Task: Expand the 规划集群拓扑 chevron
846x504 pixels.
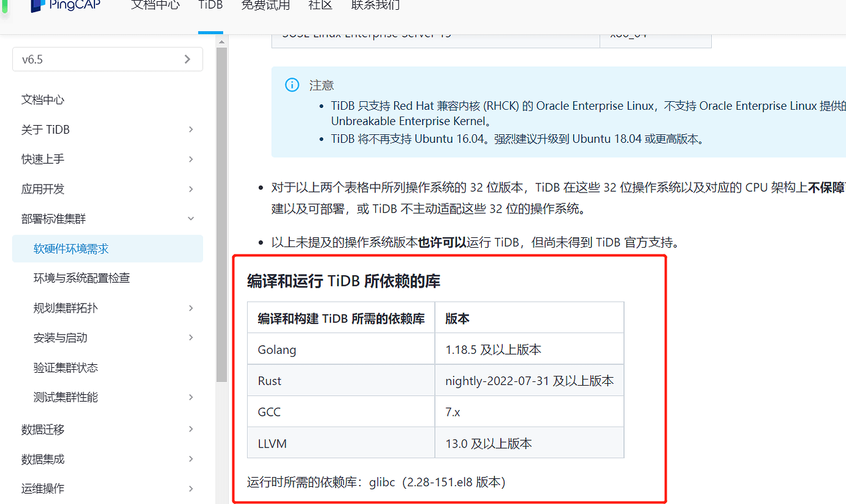Action: [191, 308]
